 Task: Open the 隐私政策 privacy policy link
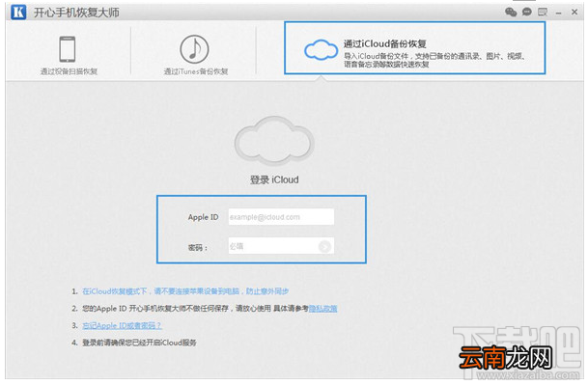point(322,309)
